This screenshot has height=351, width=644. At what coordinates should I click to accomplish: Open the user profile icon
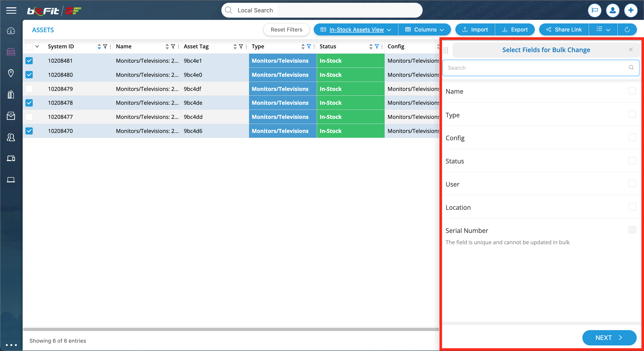613,10
